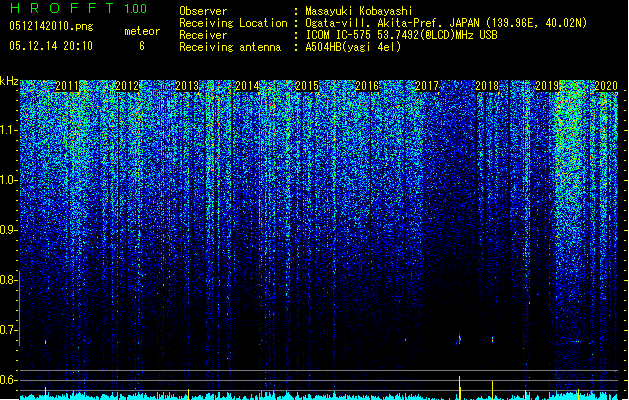This screenshot has height=400, width=629.
Task: Click the small meteor echo near 2011
Action: pos(45,342)
